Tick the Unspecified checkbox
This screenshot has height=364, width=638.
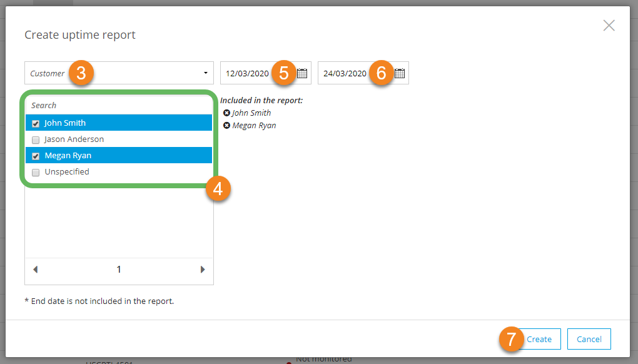point(36,173)
